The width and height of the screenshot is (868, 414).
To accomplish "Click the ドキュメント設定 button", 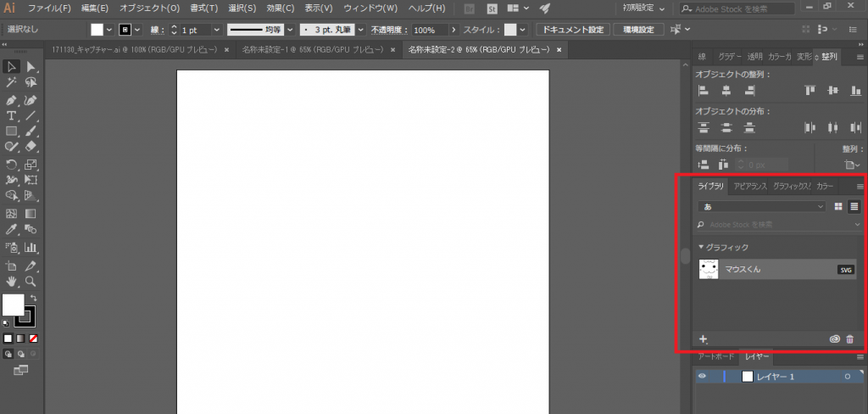I will 574,30.
